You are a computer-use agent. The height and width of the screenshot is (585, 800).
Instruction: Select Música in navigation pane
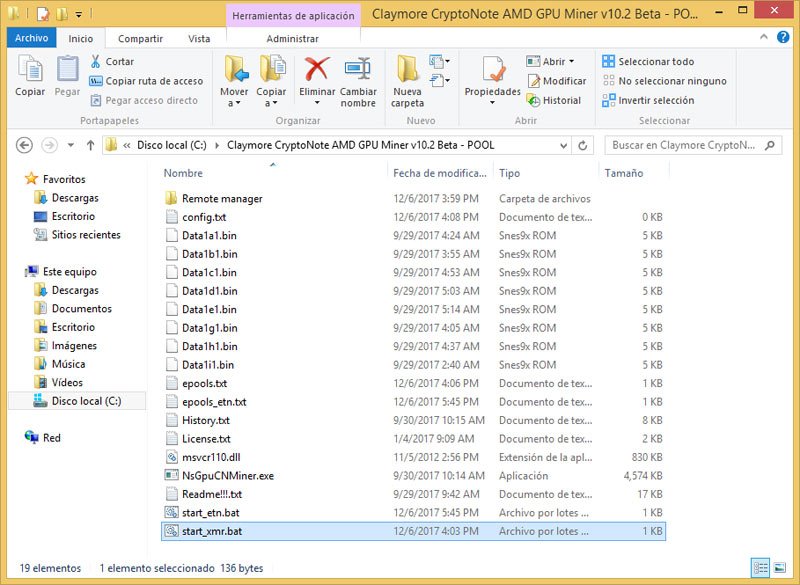pos(60,364)
